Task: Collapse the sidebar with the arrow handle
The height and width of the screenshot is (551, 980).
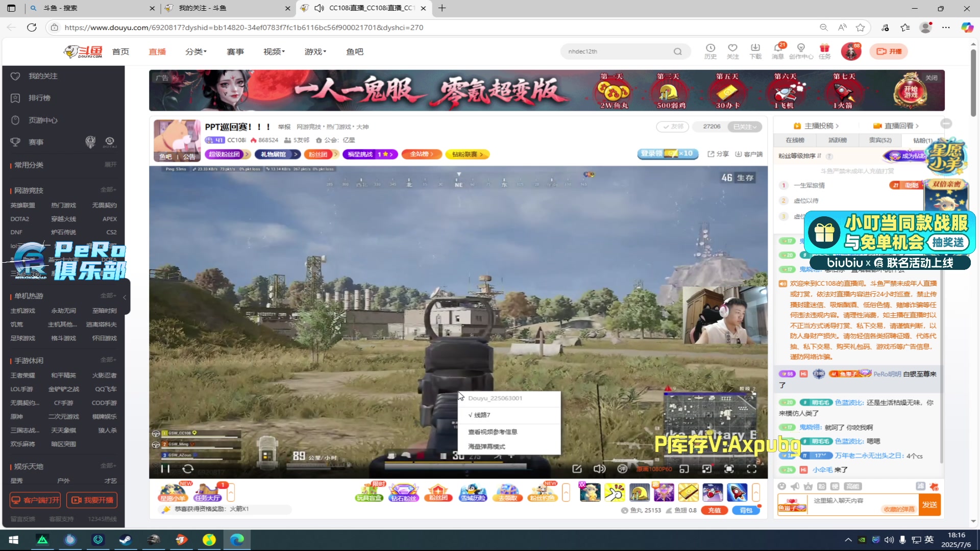Action: click(x=125, y=297)
